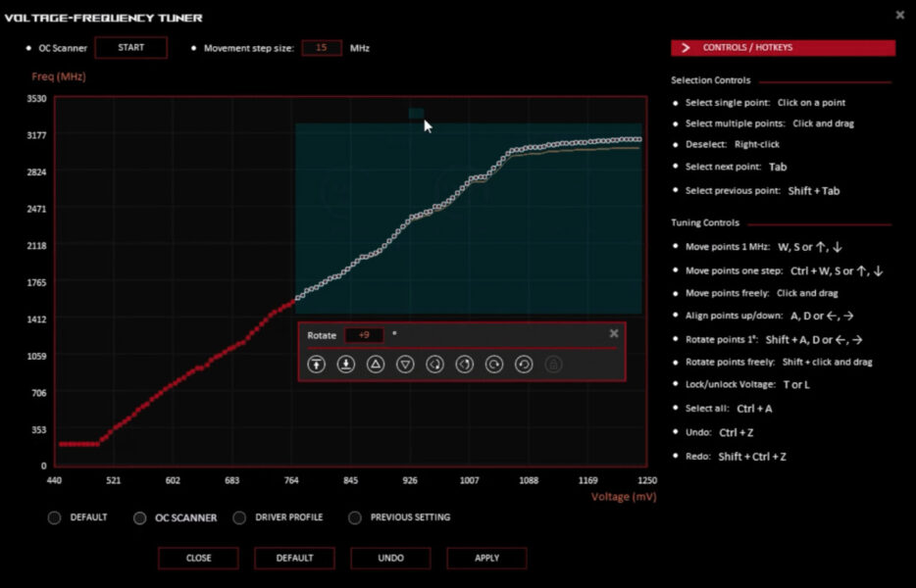Open the Controls / Hotkeys header

pos(783,47)
